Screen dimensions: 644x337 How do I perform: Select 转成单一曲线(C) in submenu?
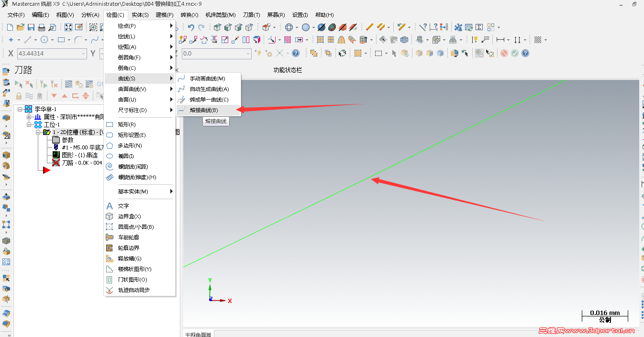pos(209,100)
